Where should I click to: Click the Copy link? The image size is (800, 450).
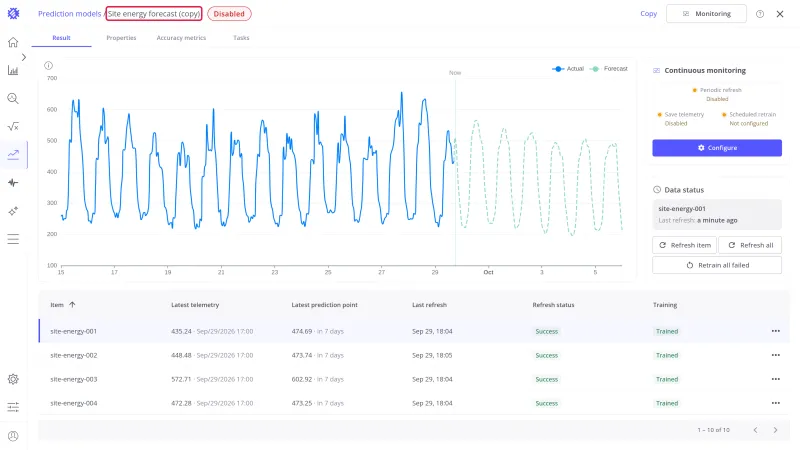(648, 14)
